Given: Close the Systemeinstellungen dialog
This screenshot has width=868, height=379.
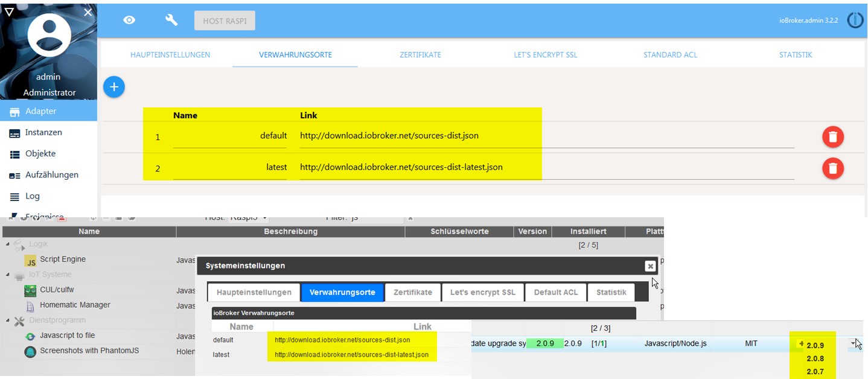Looking at the screenshot, I should pyautogui.click(x=649, y=266).
